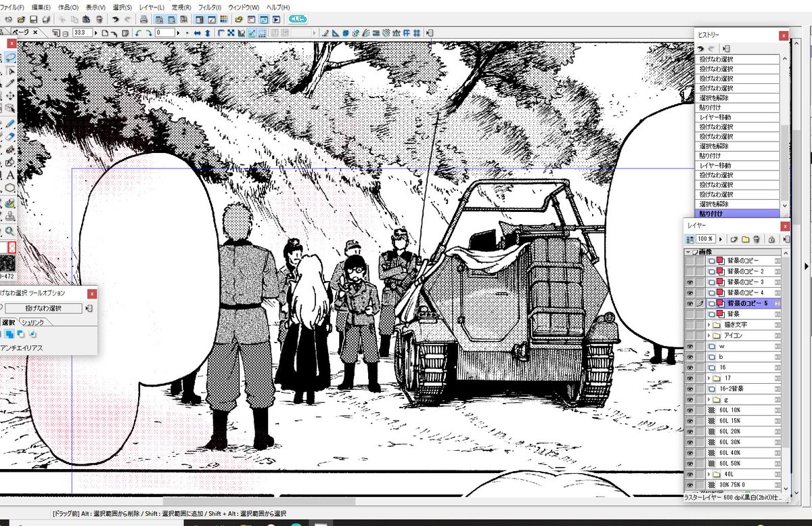Select the lasso selection tool in toolbox
Screen dimensions: 812x526
click(10, 58)
